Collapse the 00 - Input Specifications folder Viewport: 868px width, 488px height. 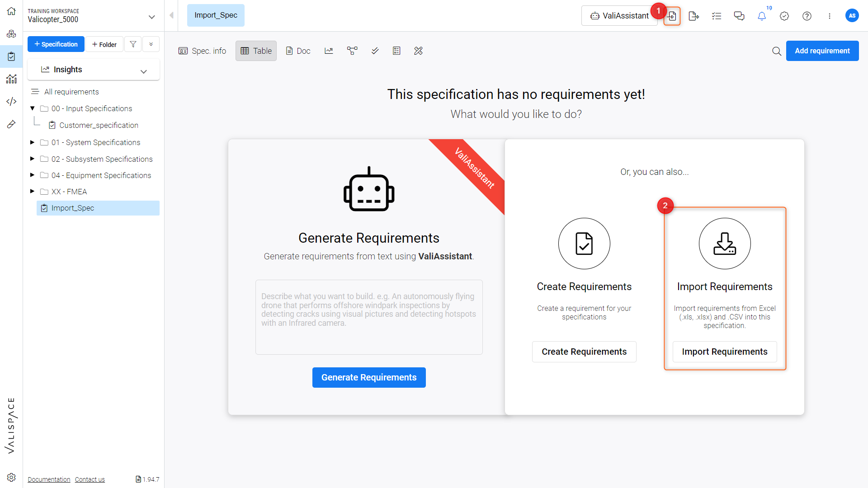click(x=32, y=108)
